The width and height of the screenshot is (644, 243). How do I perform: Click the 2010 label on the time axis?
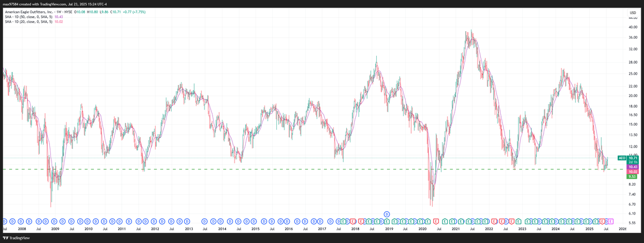pyautogui.click(x=89, y=229)
